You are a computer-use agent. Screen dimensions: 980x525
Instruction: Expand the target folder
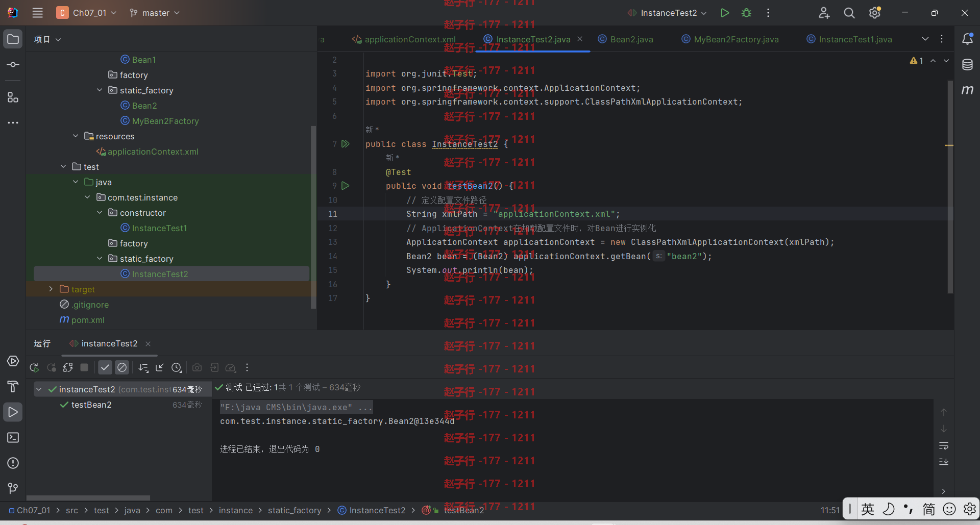pos(51,289)
